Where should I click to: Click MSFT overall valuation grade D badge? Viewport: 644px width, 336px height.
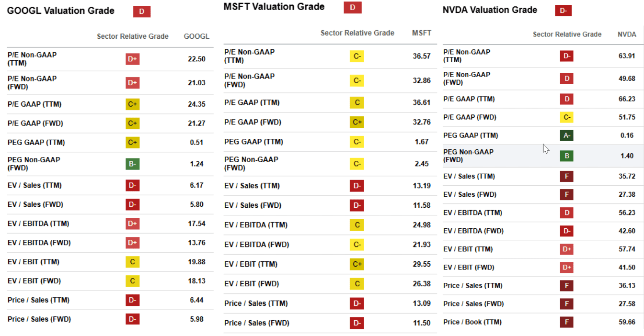click(353, 8)
